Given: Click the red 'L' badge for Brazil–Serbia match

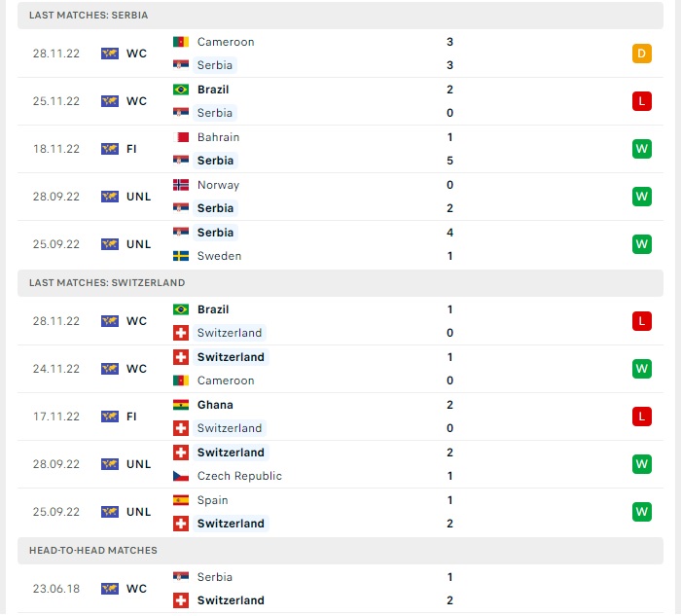Looking at the screenshot, I should point(641,101).
